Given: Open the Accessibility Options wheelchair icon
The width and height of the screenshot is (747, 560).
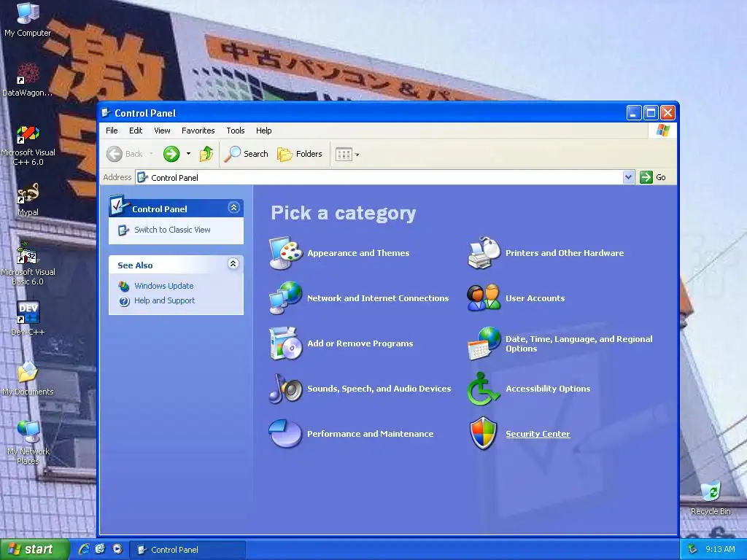Looking at the screenshot, I should pos(484,389).
